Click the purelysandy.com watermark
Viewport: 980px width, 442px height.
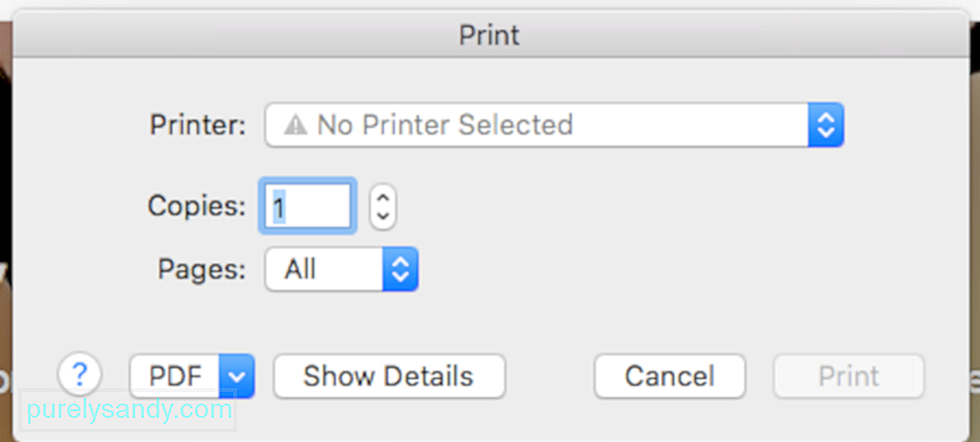130,410
